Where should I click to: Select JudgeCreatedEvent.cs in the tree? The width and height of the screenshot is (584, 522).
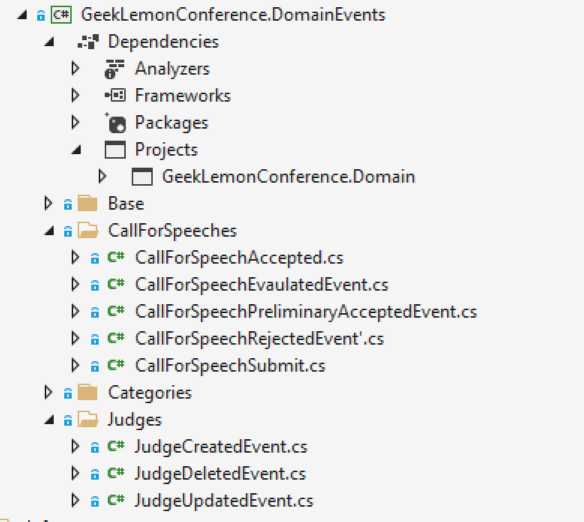click(x=221, y=447)
